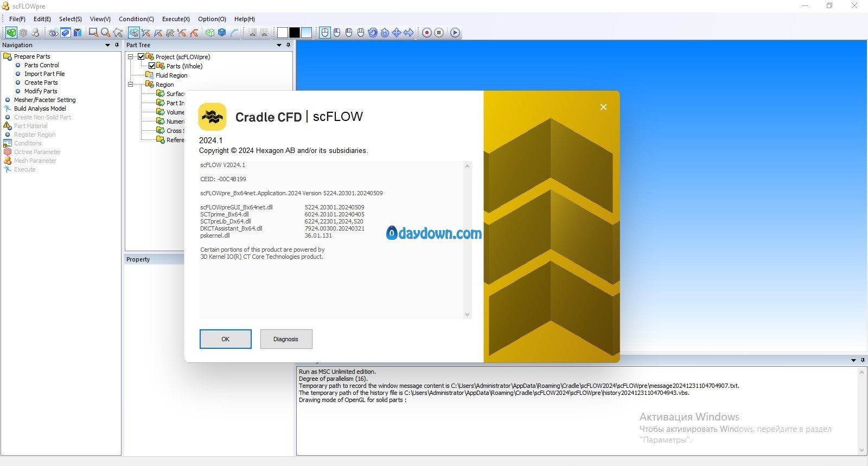Choose the light blue gradient background swatch
The width and height of the screenshot is (868, 466).
point(307,33)
